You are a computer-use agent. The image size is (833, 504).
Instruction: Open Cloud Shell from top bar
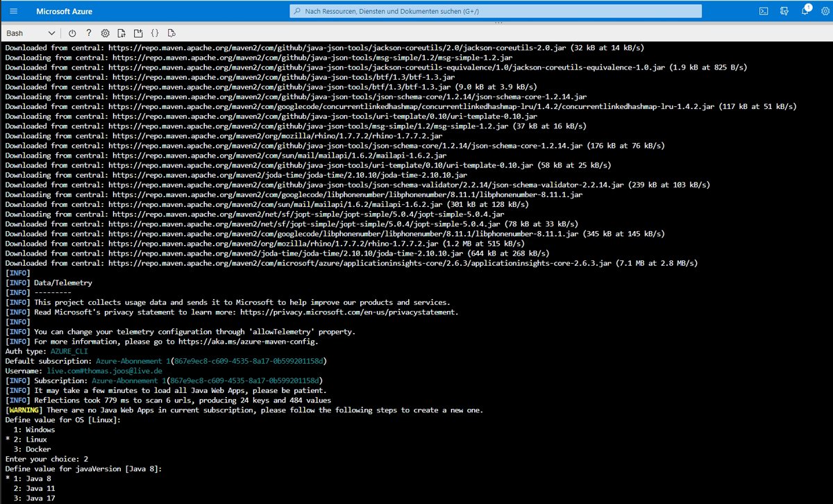point(764,11)
